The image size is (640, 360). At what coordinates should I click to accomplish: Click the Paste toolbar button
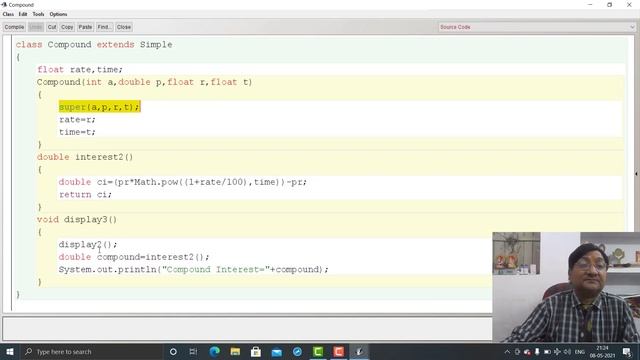coord(85,27)
